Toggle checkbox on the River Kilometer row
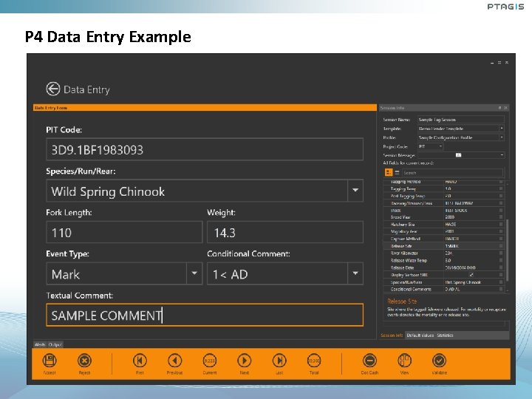The height and width of the screenshot is (399, 532). [x=501, y=253]
